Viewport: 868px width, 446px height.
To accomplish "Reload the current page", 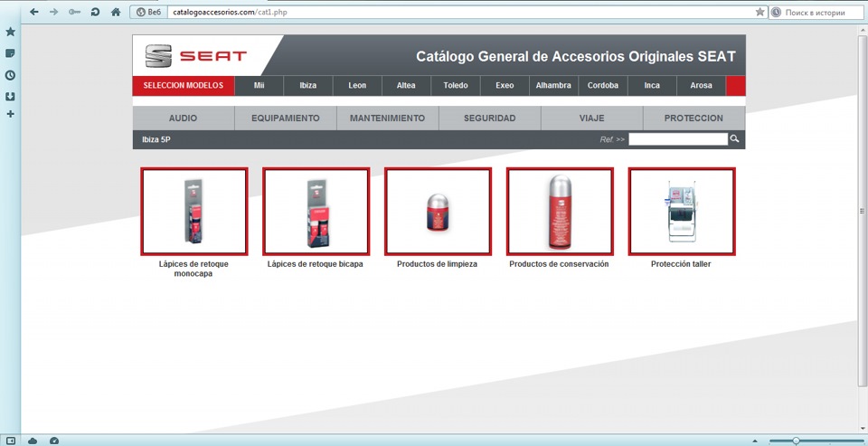I will click(x=95, y=12).
